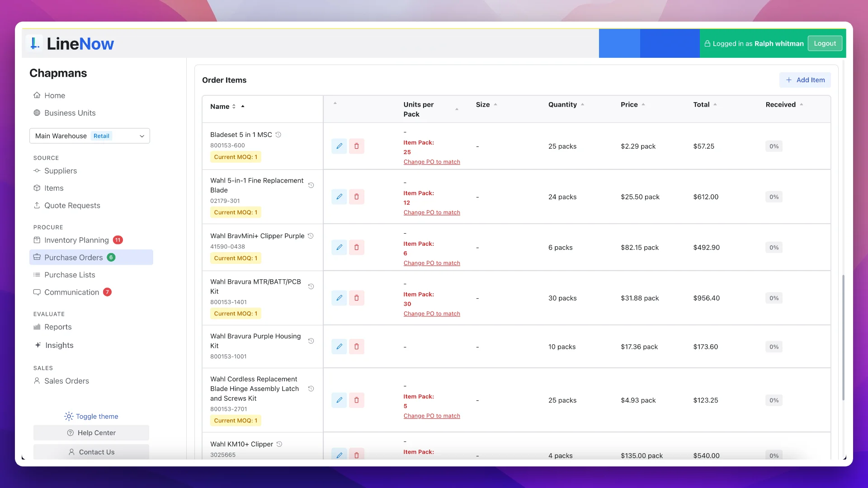
Task: Click Change PO to match for Bladeset row
Action: (x=432, y=162)
